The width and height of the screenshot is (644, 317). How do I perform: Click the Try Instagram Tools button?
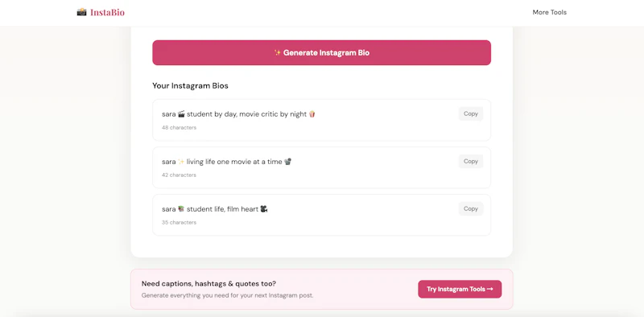(460, 289)
